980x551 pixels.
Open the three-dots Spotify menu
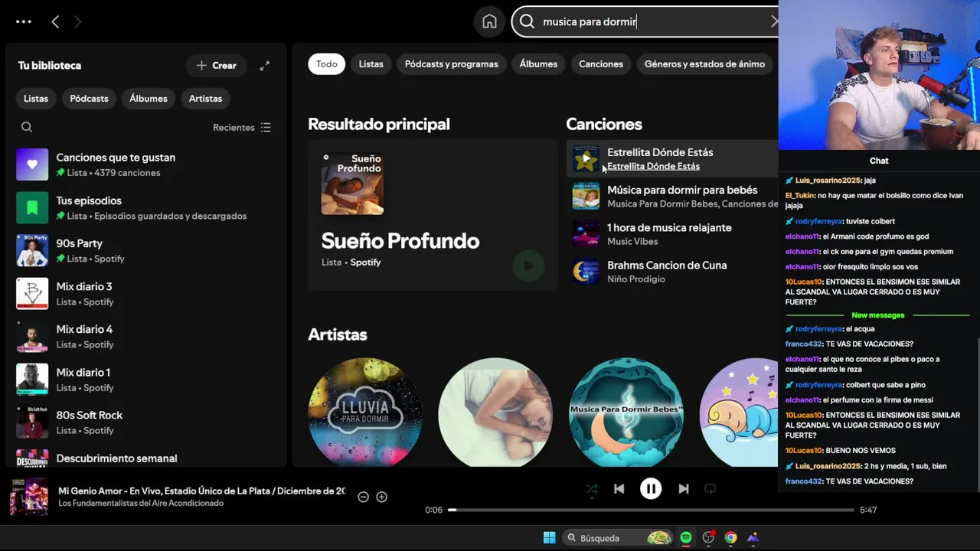(24, 21)
